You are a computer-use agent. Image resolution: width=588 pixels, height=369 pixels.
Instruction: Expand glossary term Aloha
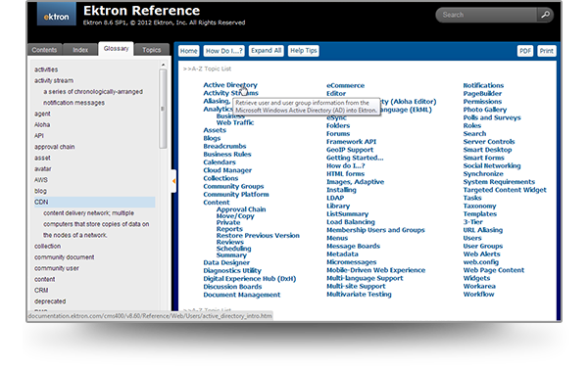coord(42,124)
